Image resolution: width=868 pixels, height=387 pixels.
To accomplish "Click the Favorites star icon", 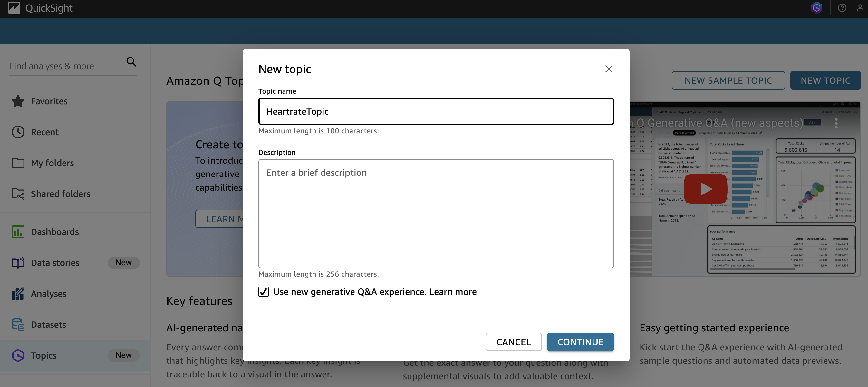I will click(x=18, y=101).
